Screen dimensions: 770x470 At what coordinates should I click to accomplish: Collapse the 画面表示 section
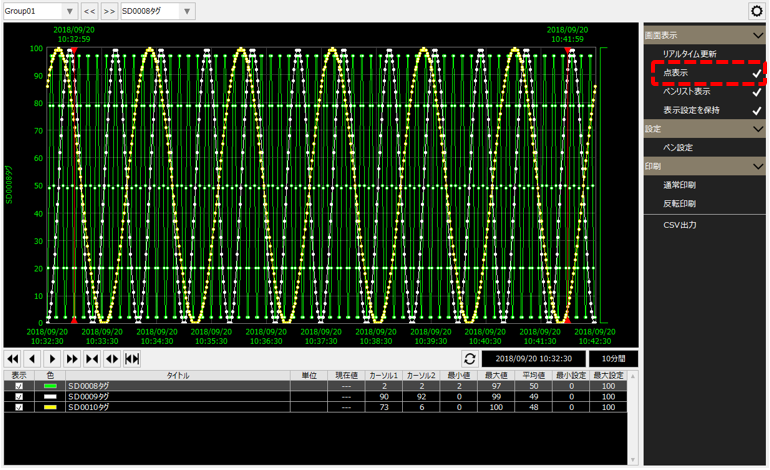[757, 35]
